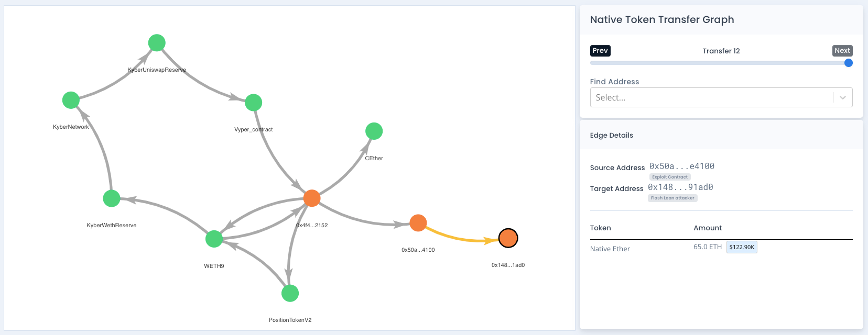Image resolution: width=868 pixels, height=335 pixels.
Task: Click target address 0x148...91ad0
Action: click(x=680, y=187)
